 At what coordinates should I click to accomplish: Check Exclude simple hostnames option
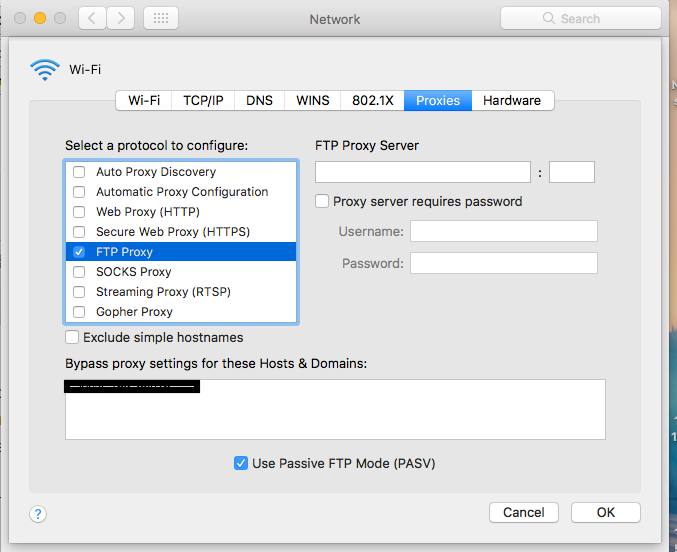[x=72, y=338]
